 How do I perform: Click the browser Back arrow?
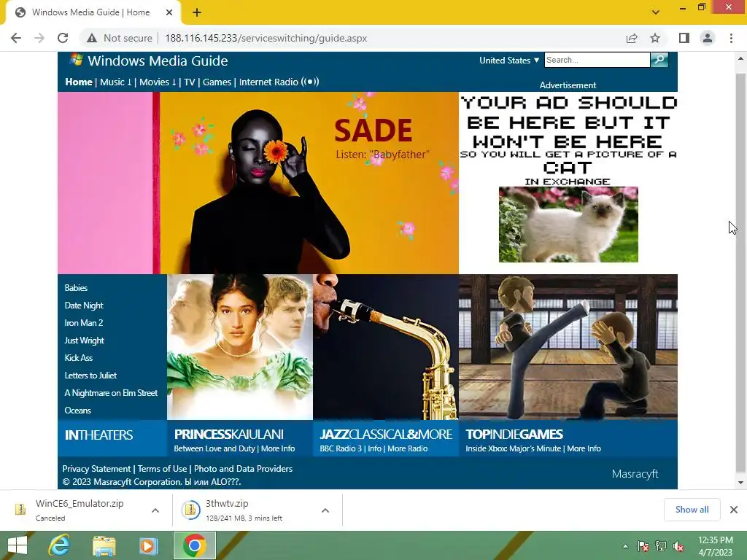coord(16,38)
